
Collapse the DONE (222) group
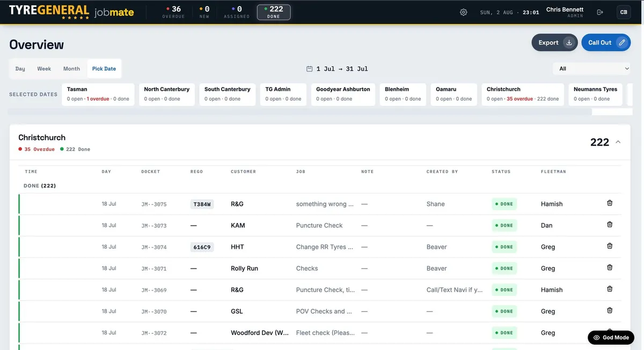[40, 186]
